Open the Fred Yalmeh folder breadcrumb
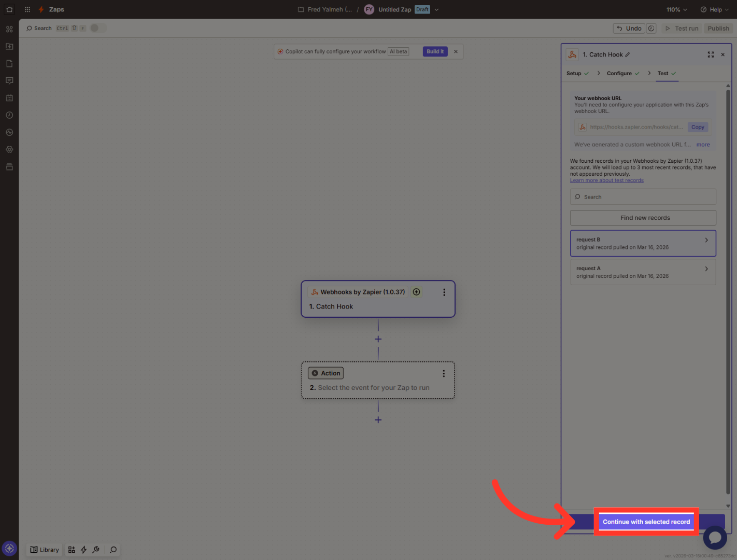The width and height of the screenshot is (737, 560). point(325,9)
